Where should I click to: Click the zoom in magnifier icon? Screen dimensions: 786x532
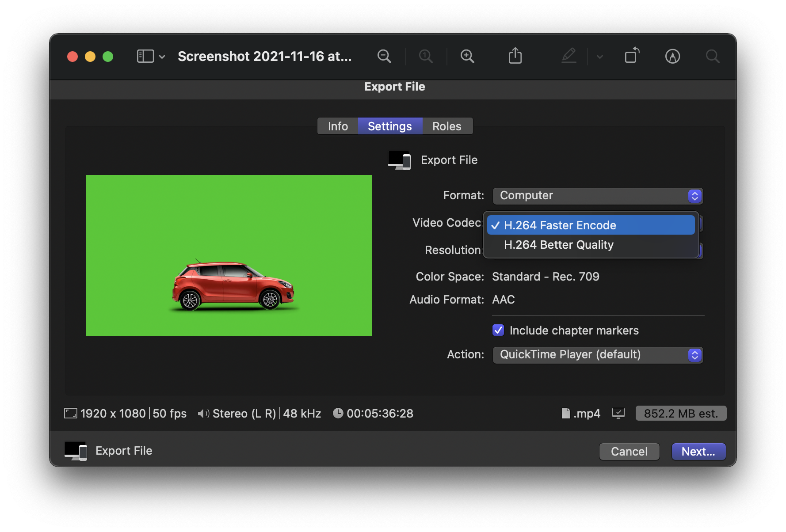click(467, 57)
